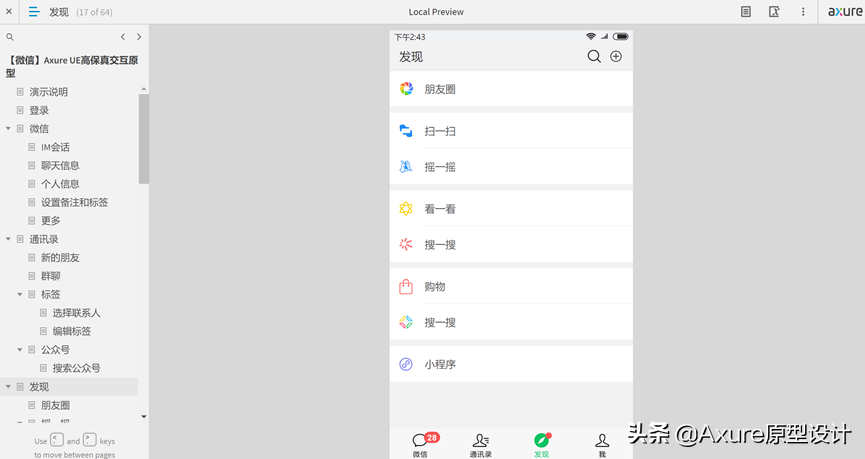Image resolution: width=865 pixels, height=459 pixels.
Task: Tap the 扫一扫 scan icon
Action: [x=406, y=131]
